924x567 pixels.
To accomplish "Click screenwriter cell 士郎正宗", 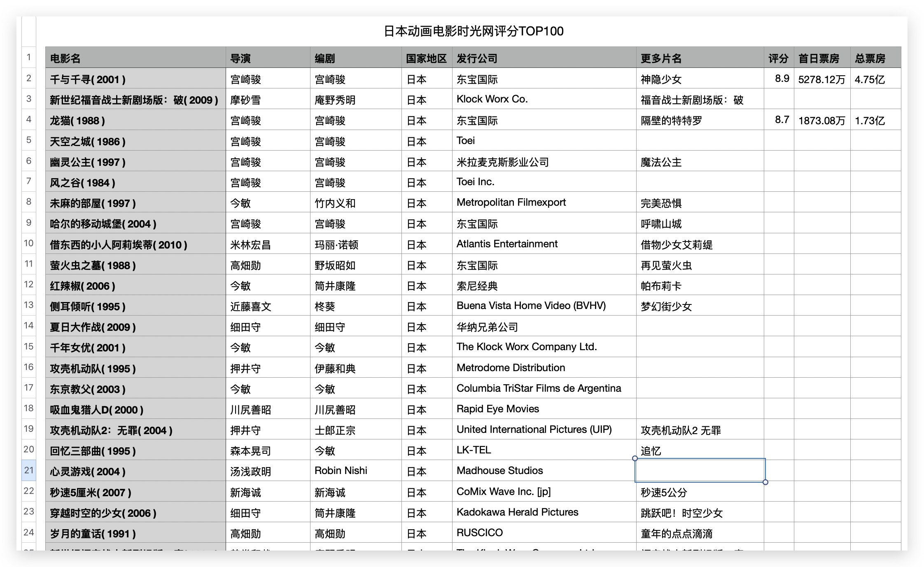I will (356, 430).
